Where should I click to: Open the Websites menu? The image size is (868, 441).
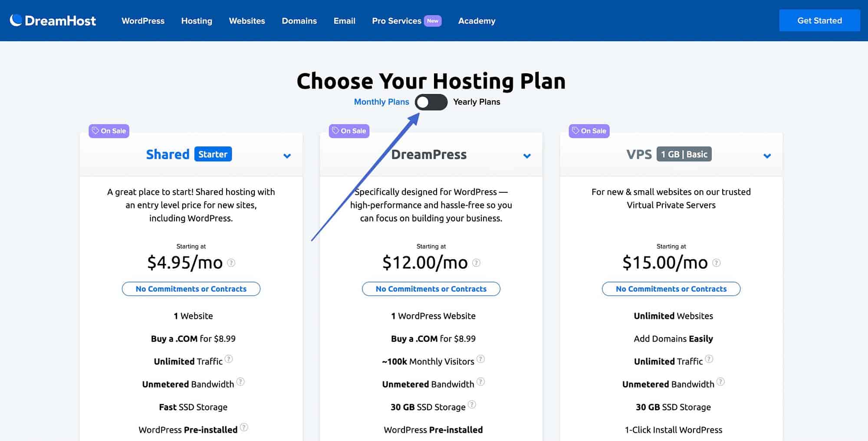click(x=247, y=21)
